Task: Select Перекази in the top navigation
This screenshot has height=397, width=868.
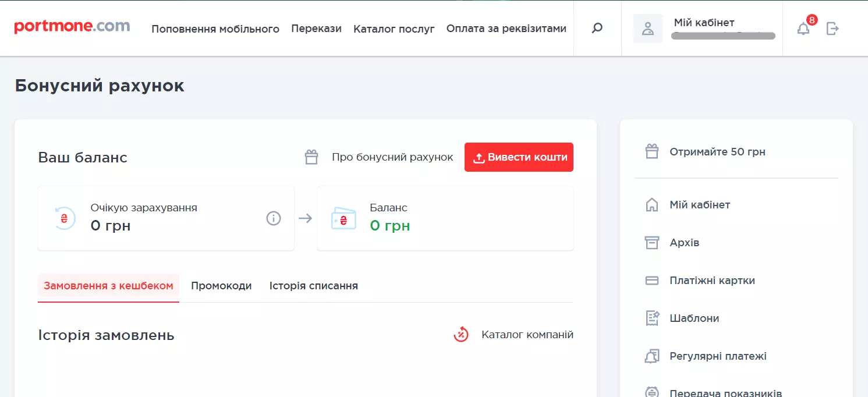Action: click(x=316, y=28)
